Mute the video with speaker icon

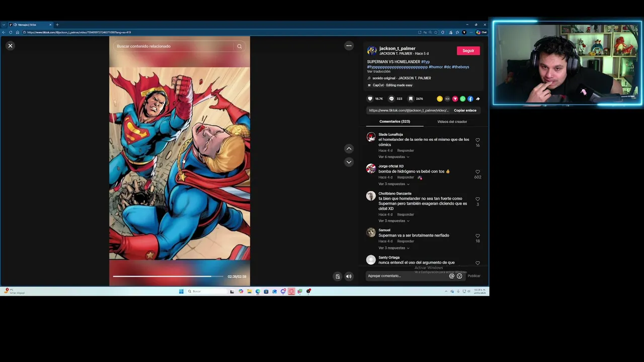pyautogui.click(x=349, y=277)
